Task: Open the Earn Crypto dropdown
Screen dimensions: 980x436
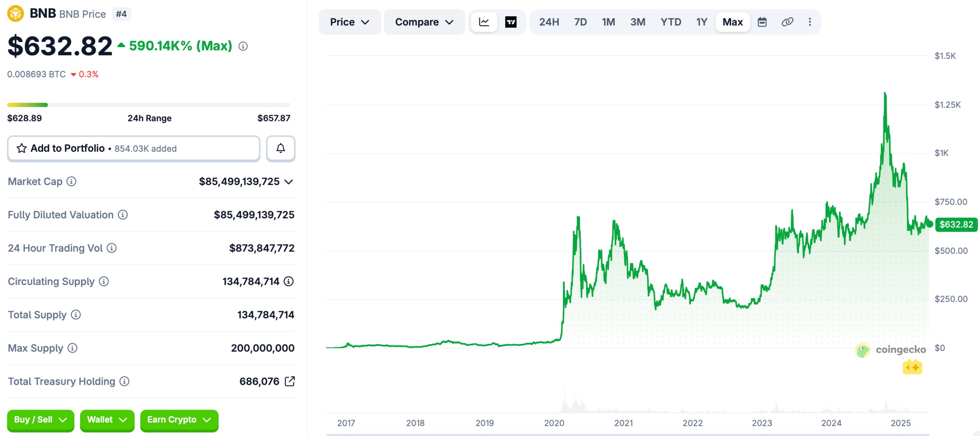Action: point(179,420)
